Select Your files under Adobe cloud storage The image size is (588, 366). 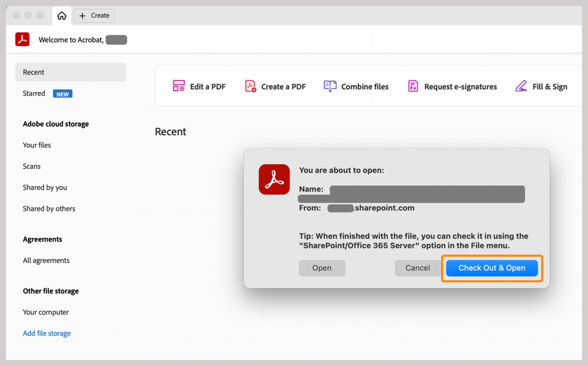pos(37,145)
